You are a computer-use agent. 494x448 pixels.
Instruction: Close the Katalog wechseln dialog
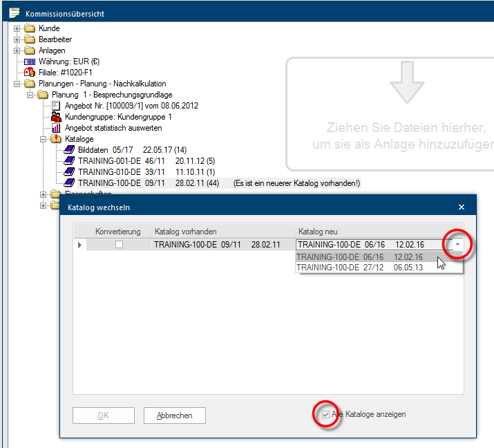(x=462, y=207)
